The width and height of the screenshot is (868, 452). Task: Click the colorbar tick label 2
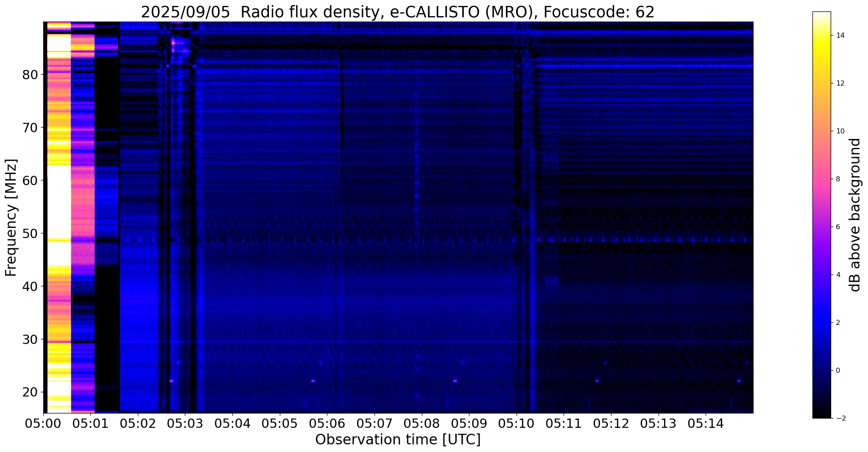point(837,323)
